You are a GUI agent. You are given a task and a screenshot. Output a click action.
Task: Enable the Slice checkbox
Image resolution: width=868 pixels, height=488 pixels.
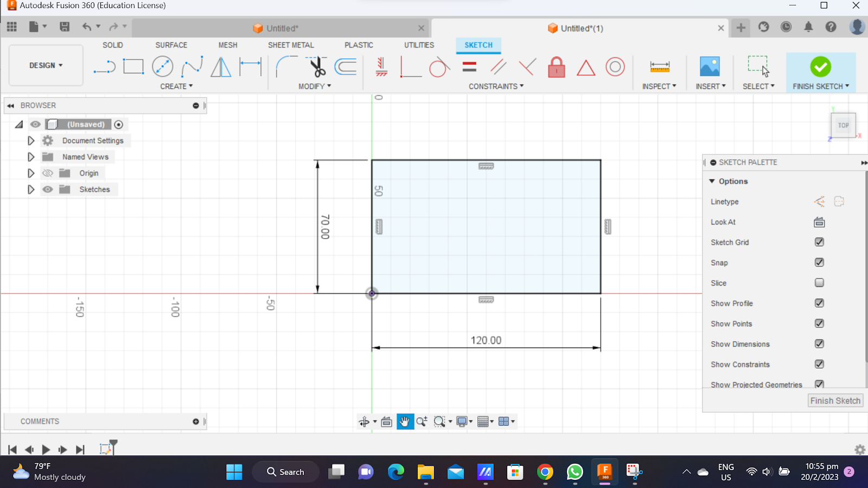pyautogui.click(x=819, y=282)
